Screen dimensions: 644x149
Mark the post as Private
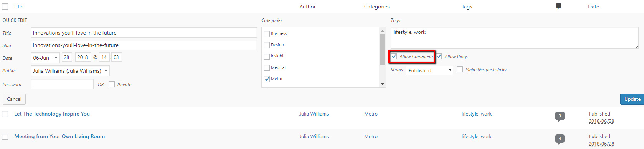coord(112,84)
